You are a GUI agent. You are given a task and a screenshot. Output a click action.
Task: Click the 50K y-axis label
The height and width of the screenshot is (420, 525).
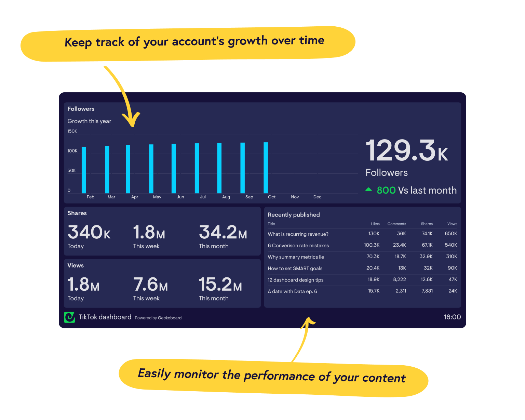coord(71,171)
